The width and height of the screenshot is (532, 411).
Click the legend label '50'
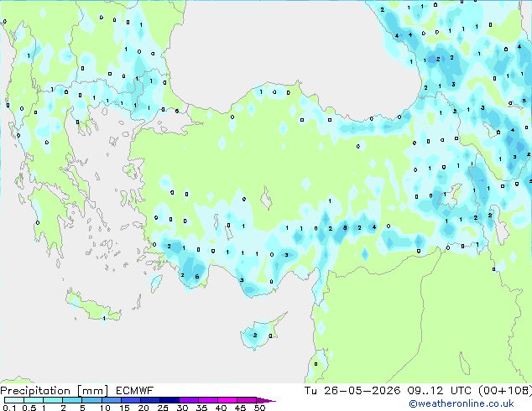pyautogui.click(x=259, y=408)
